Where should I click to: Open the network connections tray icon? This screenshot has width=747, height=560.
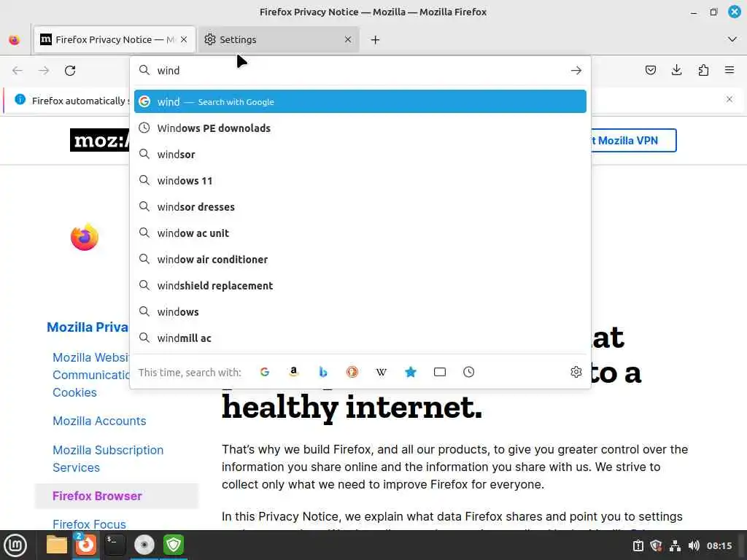(675, 545)
